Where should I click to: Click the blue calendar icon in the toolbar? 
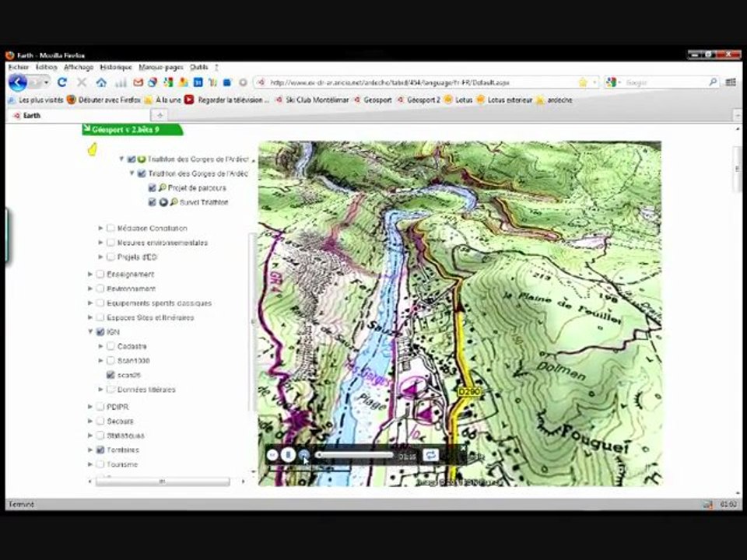[x=198, y=82]
